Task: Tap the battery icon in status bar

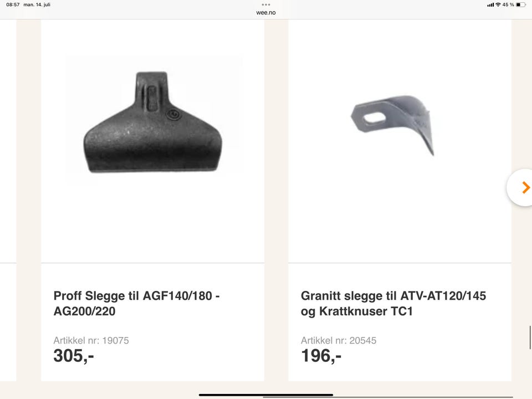Action: pyautogui.click(x=520, y=5)
